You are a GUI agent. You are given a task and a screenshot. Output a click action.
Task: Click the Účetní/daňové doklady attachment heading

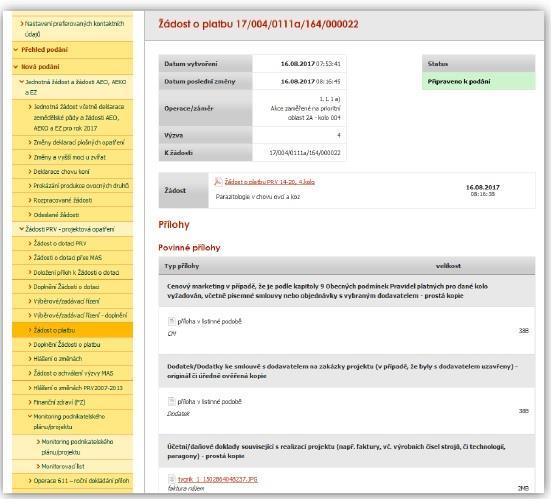pos(336,451)
